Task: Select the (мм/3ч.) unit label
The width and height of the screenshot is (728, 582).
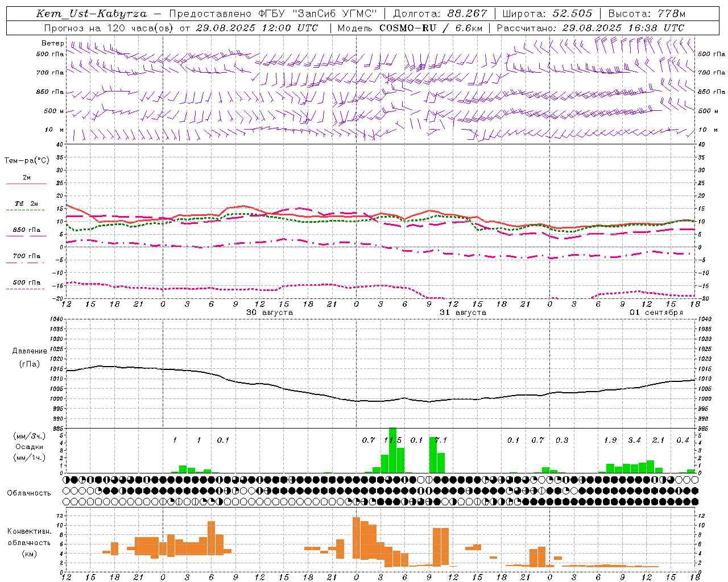Action: [x=29, y=436]
